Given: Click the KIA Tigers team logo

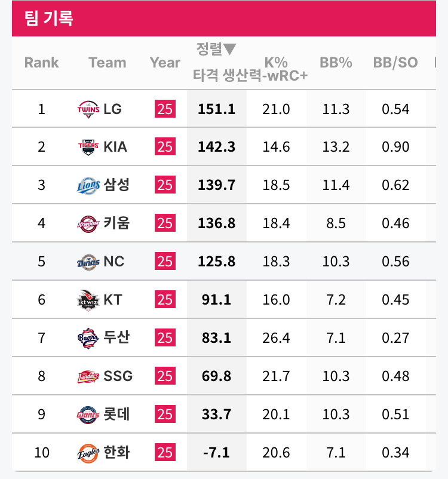Looking at the screenshot, I should click(x=88, y=147).
